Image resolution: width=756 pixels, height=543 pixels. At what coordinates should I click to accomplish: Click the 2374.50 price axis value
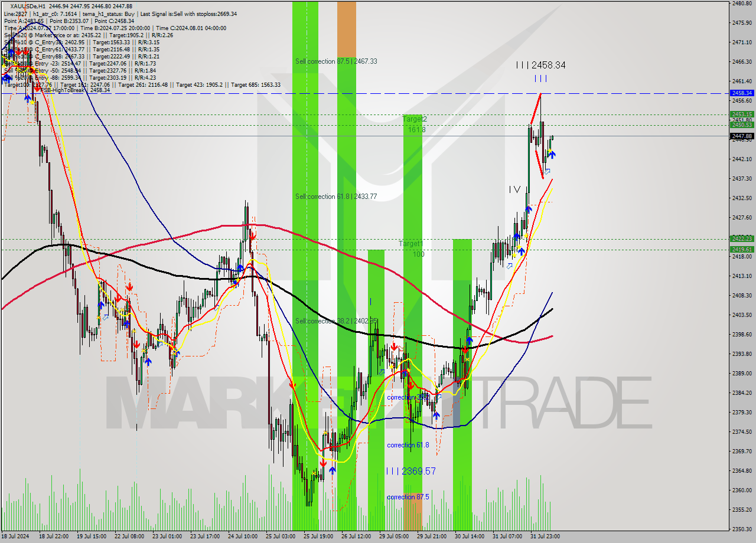pyautogui.click(x=742, y=431)
